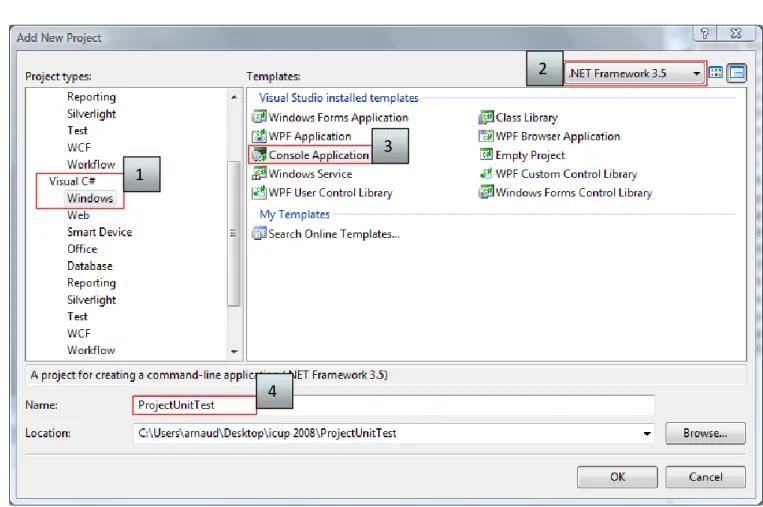Click the OK button
Screen dimensions: 763x507
[617, 477]
